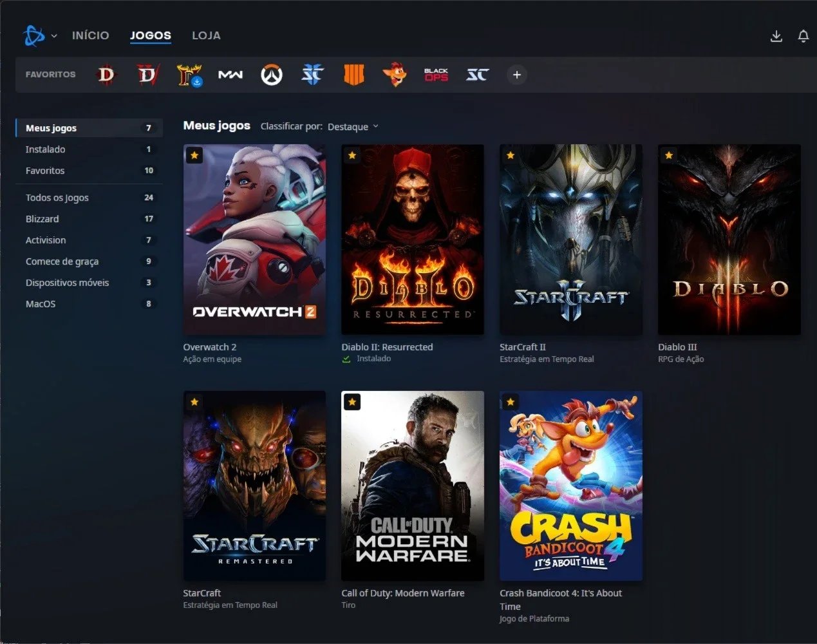Open the Diablo IV favorite icon
Viewport: 817px width, 644px height.
147,75
